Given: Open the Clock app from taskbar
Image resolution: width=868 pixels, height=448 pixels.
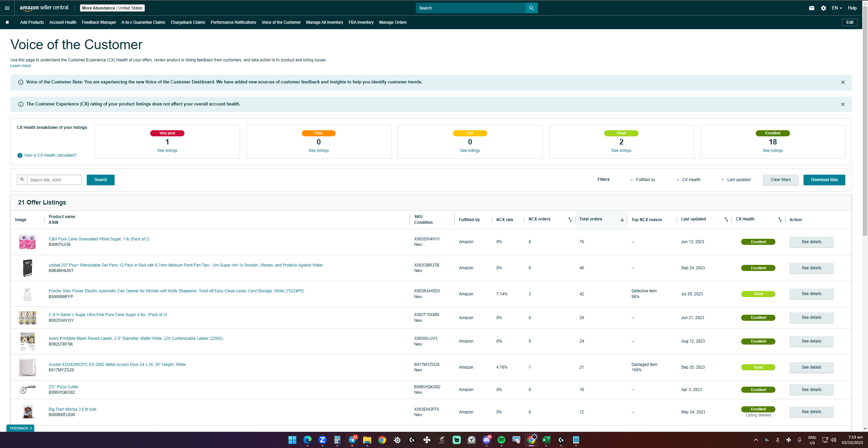Looking at the screenshot, I should [x=472, y=440].
